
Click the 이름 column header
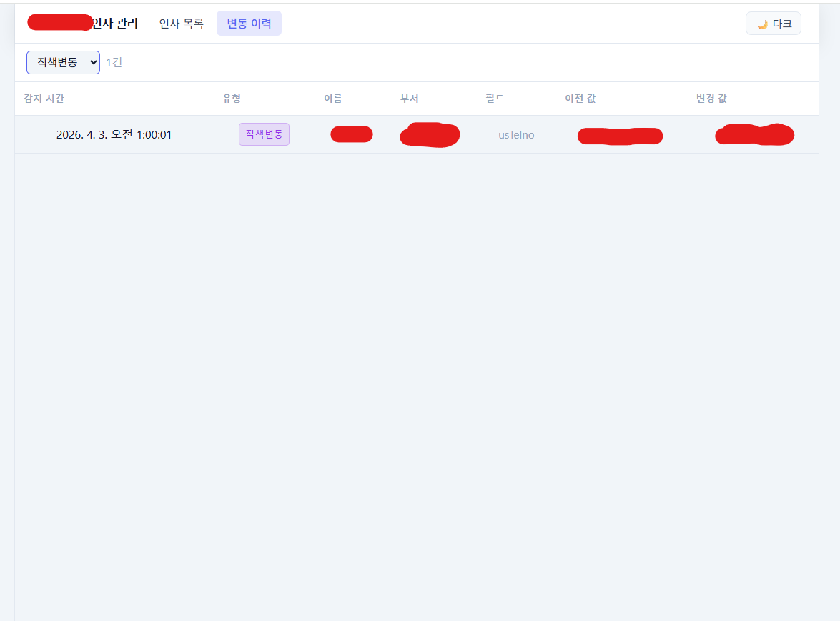point(332,99)
